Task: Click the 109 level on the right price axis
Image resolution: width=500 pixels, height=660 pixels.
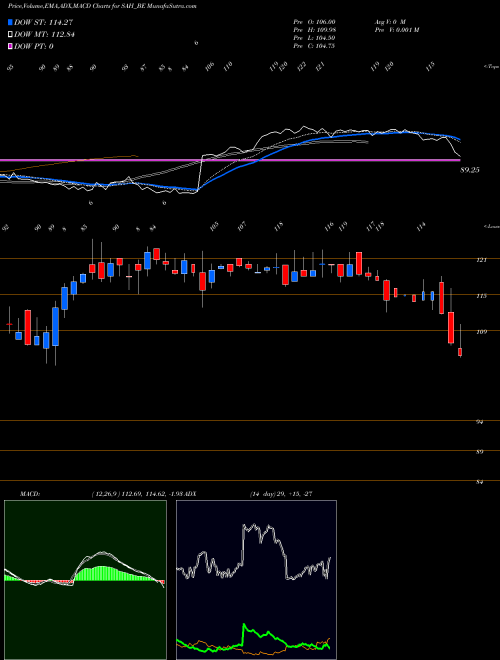Action: coord(482,332)
